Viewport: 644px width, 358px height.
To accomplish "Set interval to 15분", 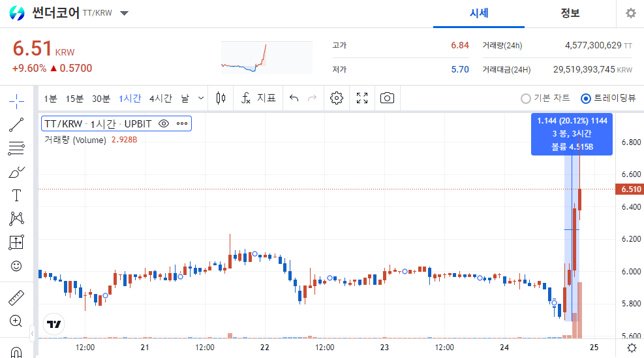I will pyautogui.click(x=74, y=99).
